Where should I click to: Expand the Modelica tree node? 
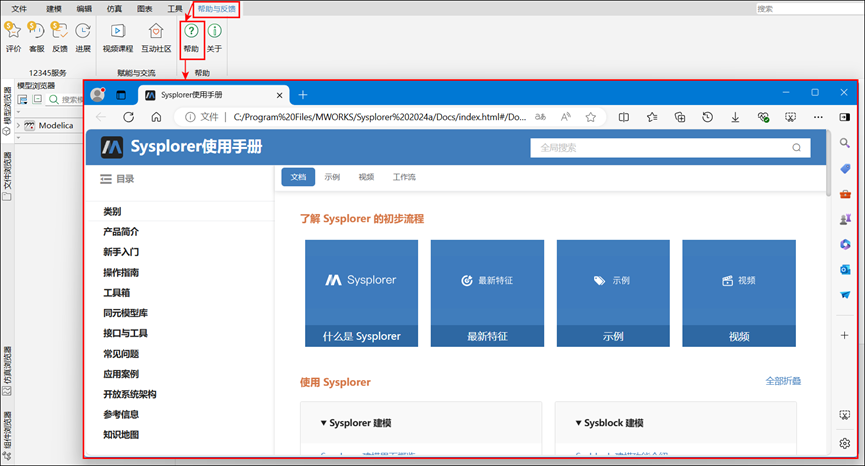click(x=18, y=125)
